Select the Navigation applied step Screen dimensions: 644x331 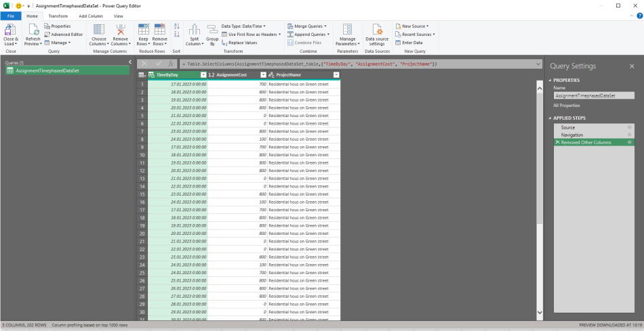coord(594,135)
